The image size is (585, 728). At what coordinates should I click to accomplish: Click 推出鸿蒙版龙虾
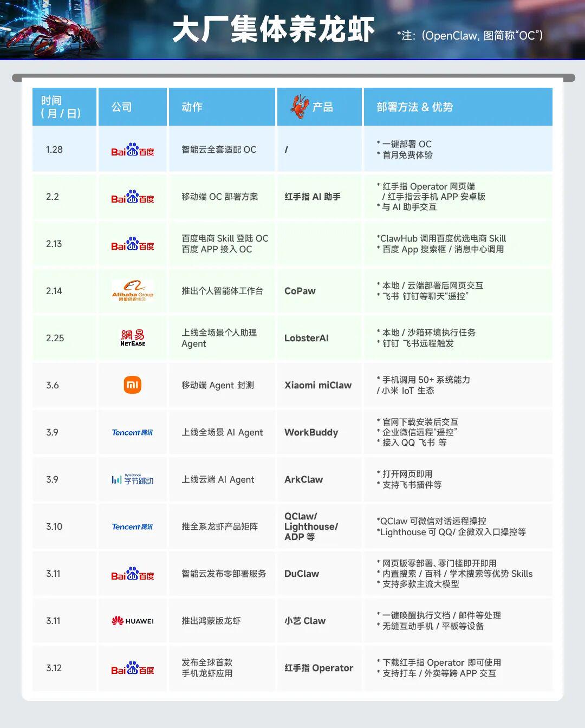click(211, 621)
